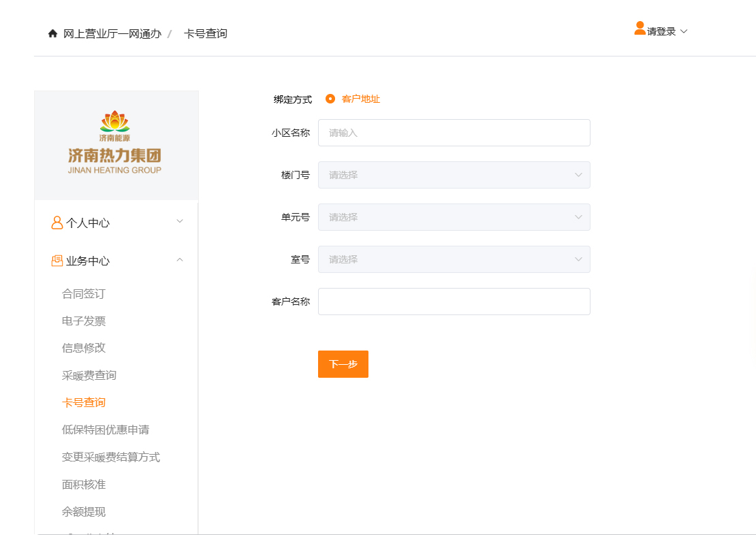Open the 室号 dropdown
Screen dimensions: 756x535
tap(454, 259)
